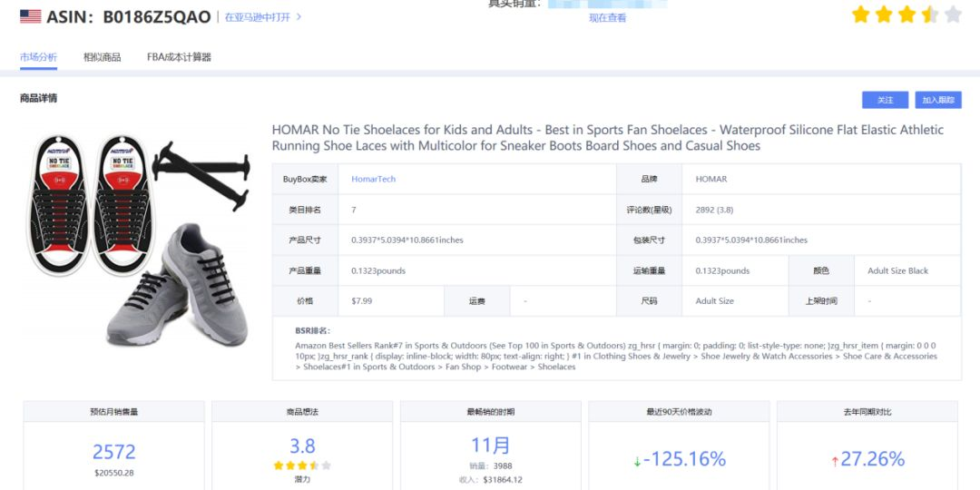
Task: Click 现在查看 link at top
Action: pyautogui.click(x=607, y=18)
